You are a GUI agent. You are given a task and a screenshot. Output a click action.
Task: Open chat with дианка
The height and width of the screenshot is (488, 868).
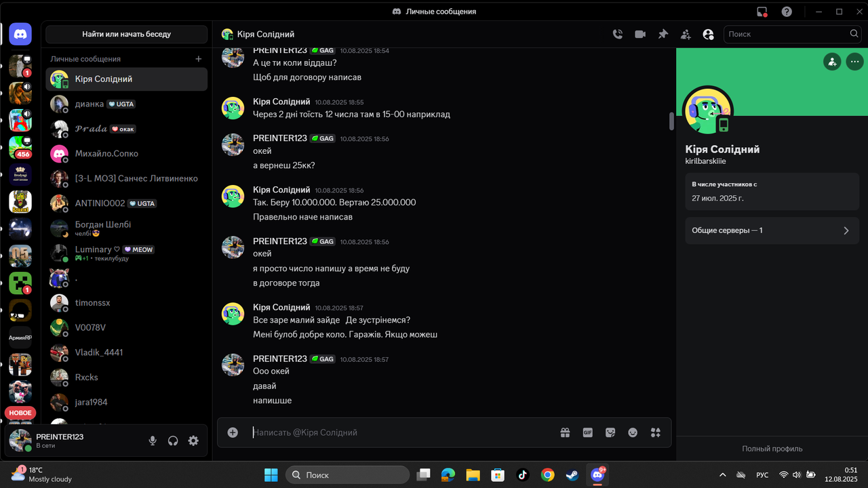127,104
